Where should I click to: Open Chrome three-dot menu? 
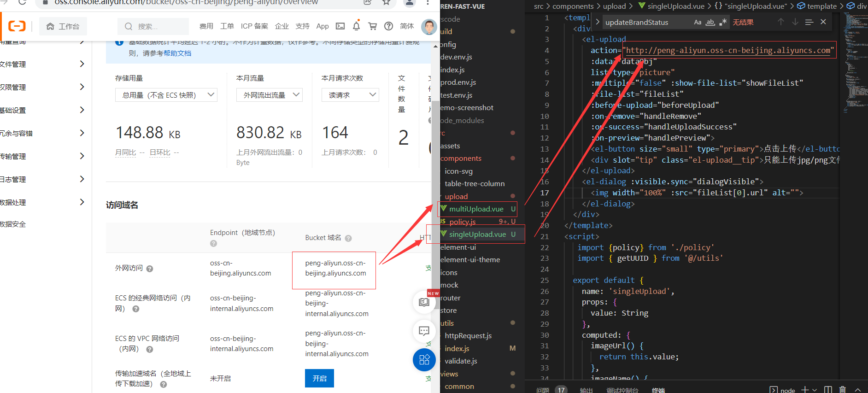click(x=428, y=2)
